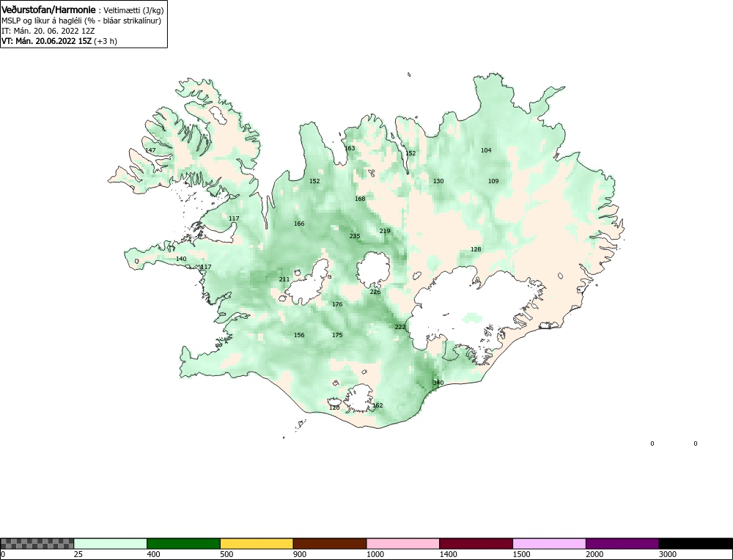Image resolution: width=733 pixels, height=560 pixels.
Task: Point at the 147 value in Westfjords
Action: [x=150, y=150]
